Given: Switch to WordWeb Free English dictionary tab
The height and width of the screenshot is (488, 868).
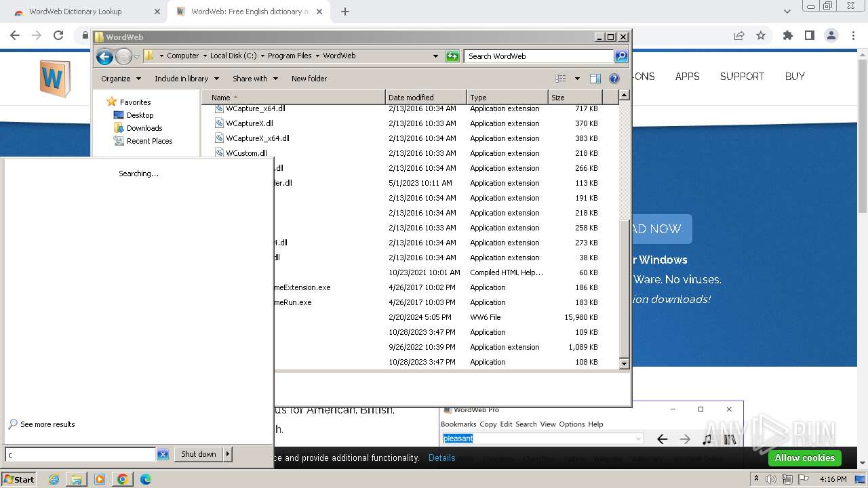Looking at the screenshot, I should click(x=250, y=12).
